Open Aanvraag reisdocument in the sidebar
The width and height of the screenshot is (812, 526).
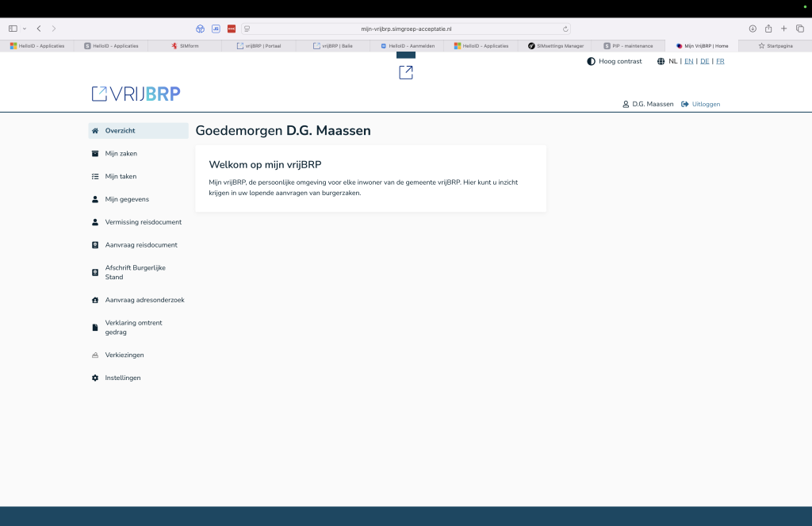[141, 245]
